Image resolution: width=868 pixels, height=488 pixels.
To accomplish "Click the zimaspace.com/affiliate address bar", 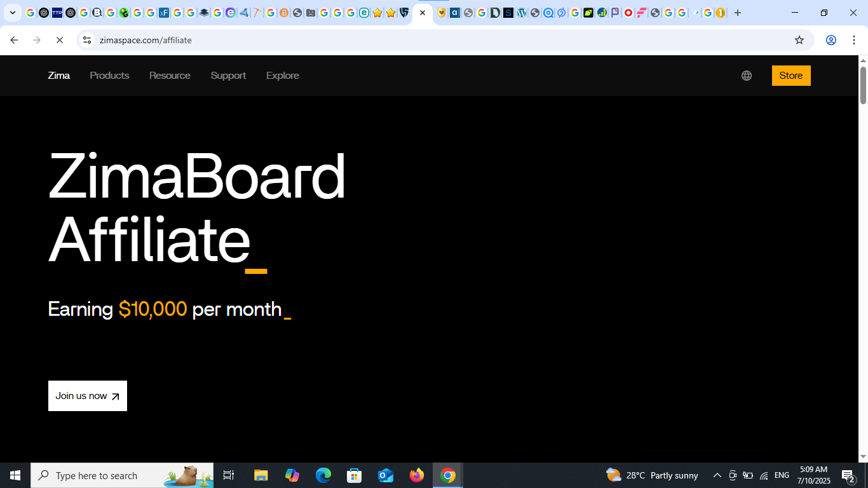I will pyautogui.click(x=445, y=40).
